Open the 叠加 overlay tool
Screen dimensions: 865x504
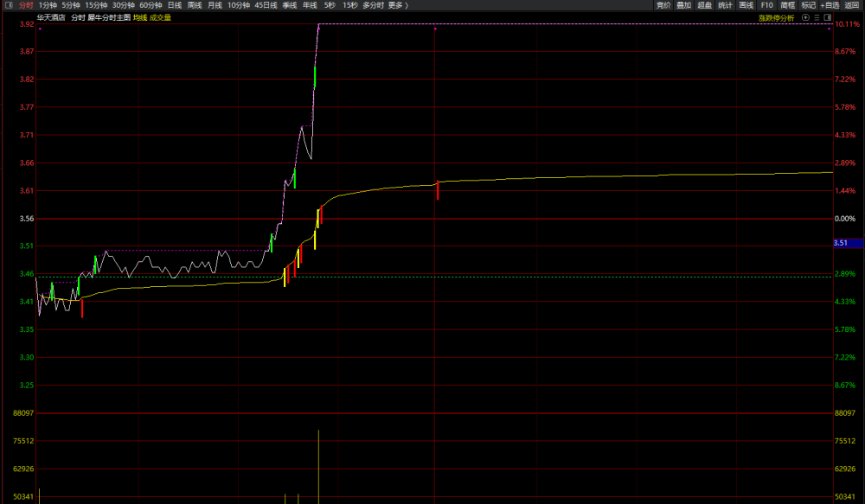pyautogui.click(x=683, y=5)
